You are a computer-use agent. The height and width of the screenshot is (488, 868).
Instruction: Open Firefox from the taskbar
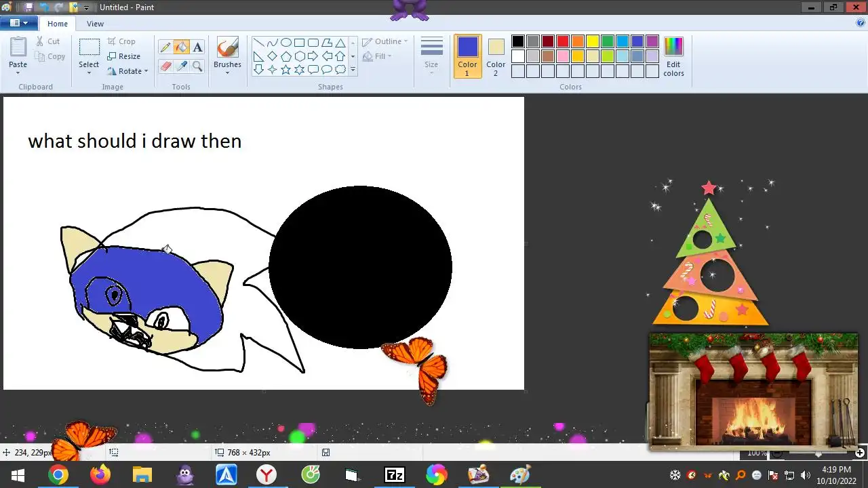(100, 475)
